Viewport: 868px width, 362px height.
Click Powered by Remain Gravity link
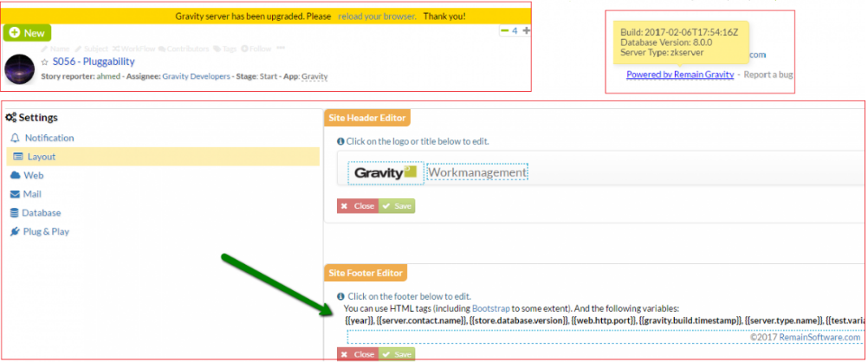pyautogui.click(x=680, y=74)
